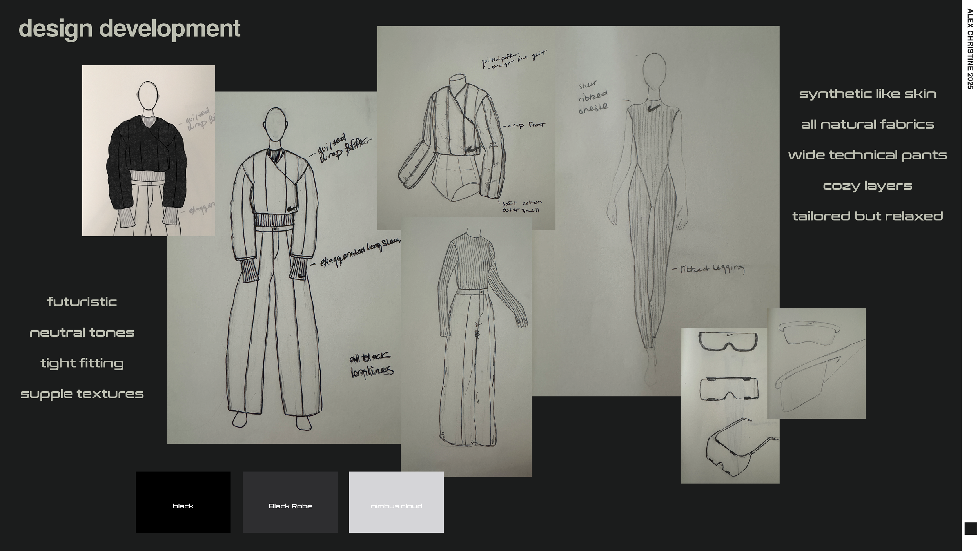This screenshot has width=980, height=551.
Task: Select the Black Robe color swatch
Action: 290,502
